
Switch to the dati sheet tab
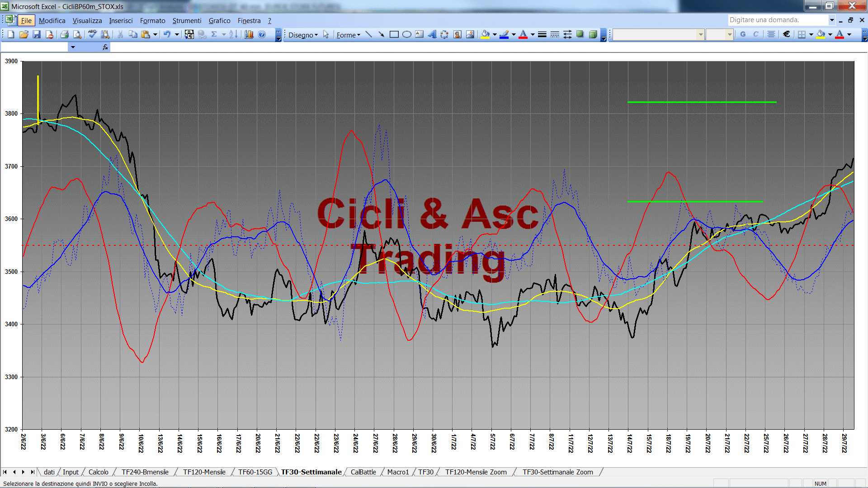49,472
